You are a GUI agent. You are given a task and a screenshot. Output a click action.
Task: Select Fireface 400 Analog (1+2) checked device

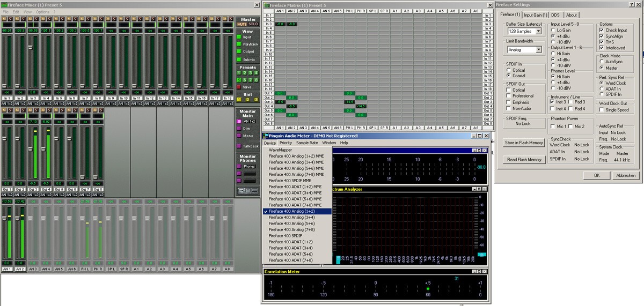tap(297, 211)
